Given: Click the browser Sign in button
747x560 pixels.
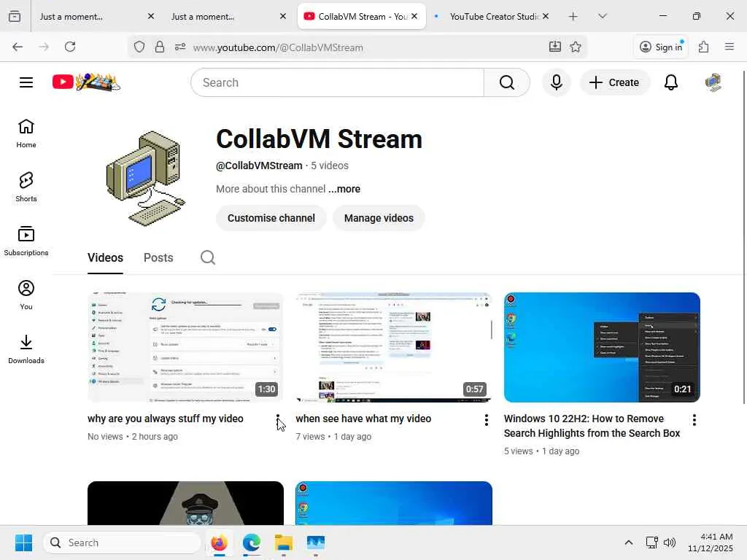Looking at the screenshot, I should click(x=661, y=47).
